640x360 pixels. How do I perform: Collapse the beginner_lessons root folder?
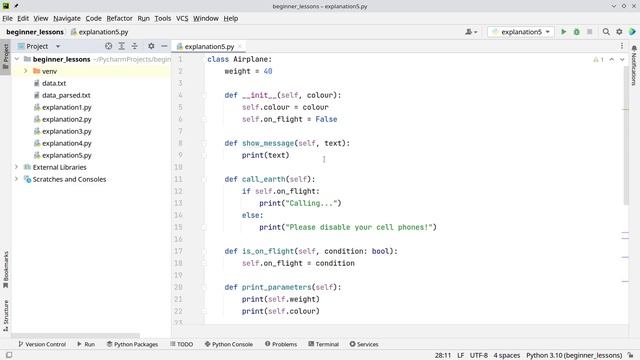click(x=17, y=59)
